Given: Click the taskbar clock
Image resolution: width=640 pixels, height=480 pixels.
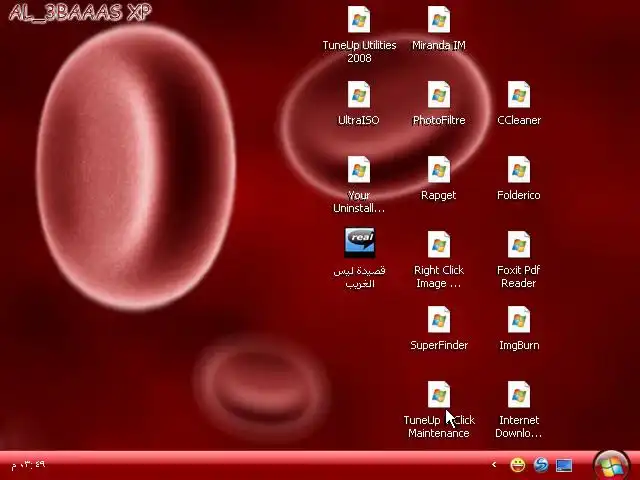Looking at the screenshot, I should (28, 464).
